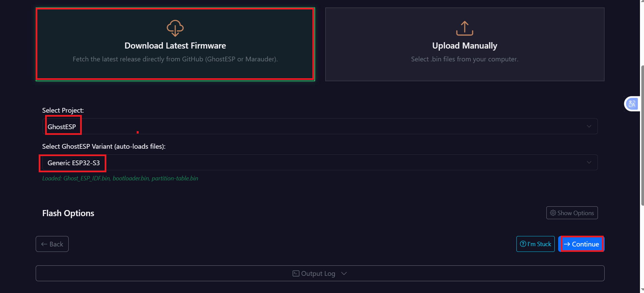Click the Generic ESP32-S3 variant value
The height and width of the screenshot is (293, 644).
click(74, 163)
